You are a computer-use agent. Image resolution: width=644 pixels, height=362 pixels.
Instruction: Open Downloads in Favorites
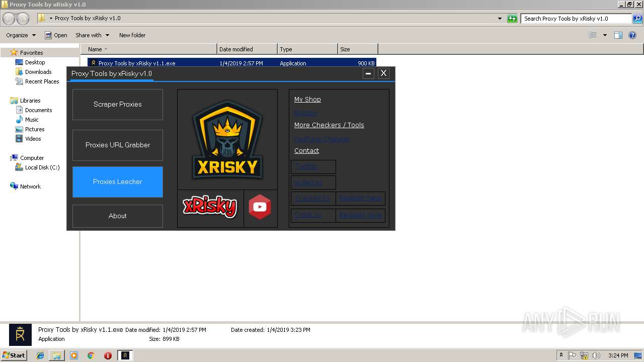click(x=38, y=72)
